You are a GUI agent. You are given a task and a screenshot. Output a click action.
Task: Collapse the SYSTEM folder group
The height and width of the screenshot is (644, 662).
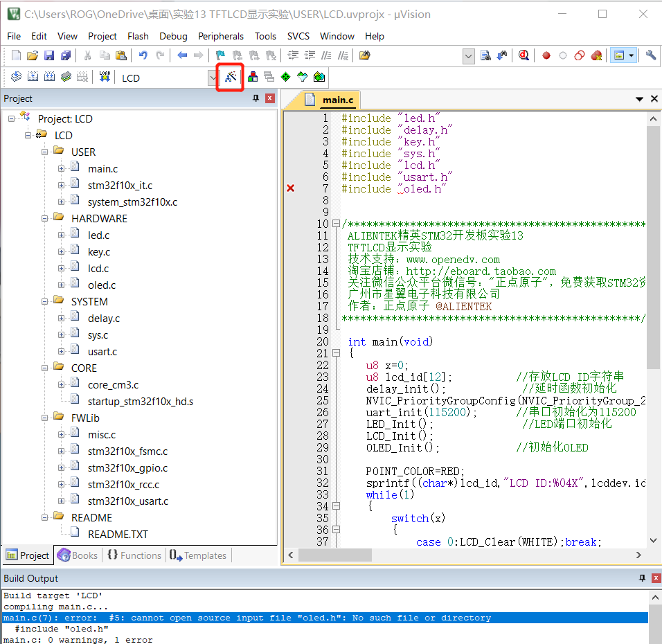[44, 301]
